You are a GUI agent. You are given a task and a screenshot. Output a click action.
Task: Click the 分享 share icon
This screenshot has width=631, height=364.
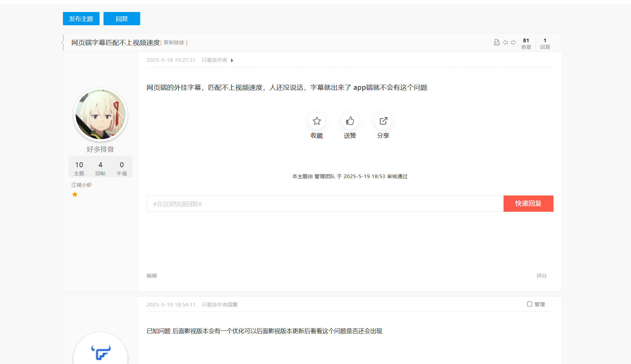point(383,121)
